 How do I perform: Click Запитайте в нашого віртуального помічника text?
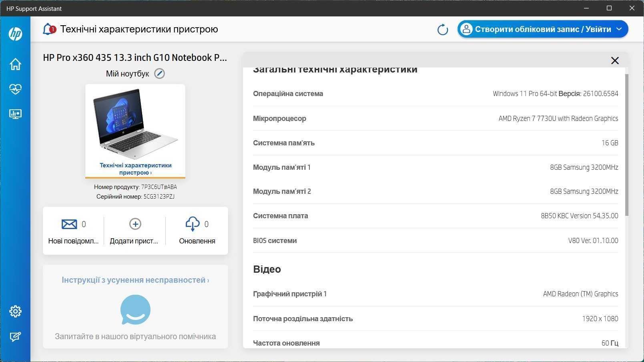[x=135, y=336]
